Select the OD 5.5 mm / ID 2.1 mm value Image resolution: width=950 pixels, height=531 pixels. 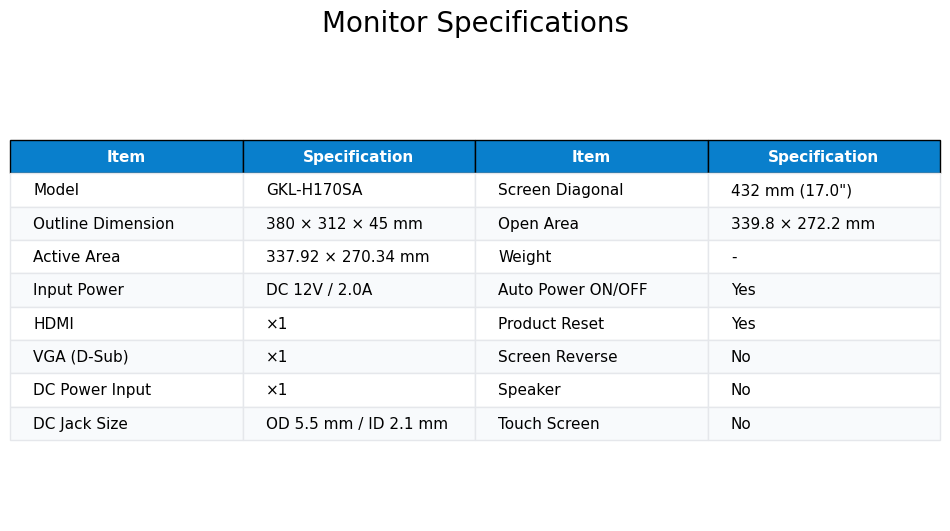click(x=357, y=424)
